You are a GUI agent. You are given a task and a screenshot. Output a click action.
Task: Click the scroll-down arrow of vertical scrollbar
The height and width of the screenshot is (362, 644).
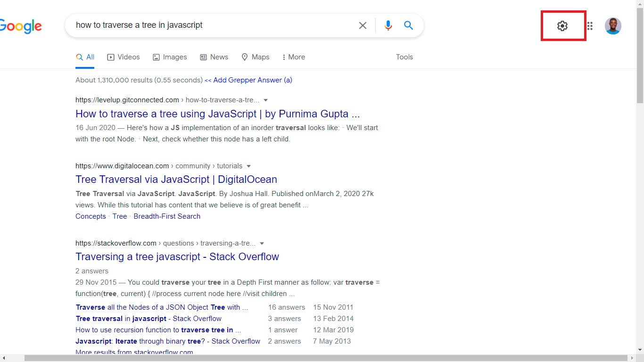(640, 350)
